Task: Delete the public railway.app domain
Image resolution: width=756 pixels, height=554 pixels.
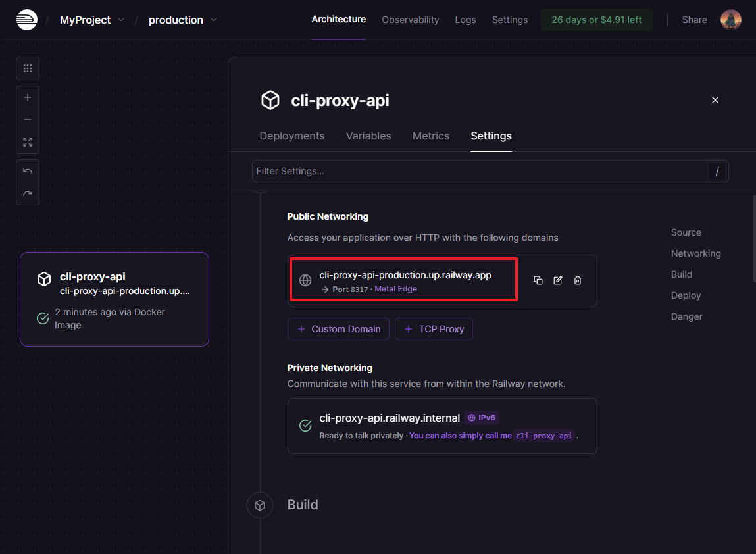Action: (578, 280)
